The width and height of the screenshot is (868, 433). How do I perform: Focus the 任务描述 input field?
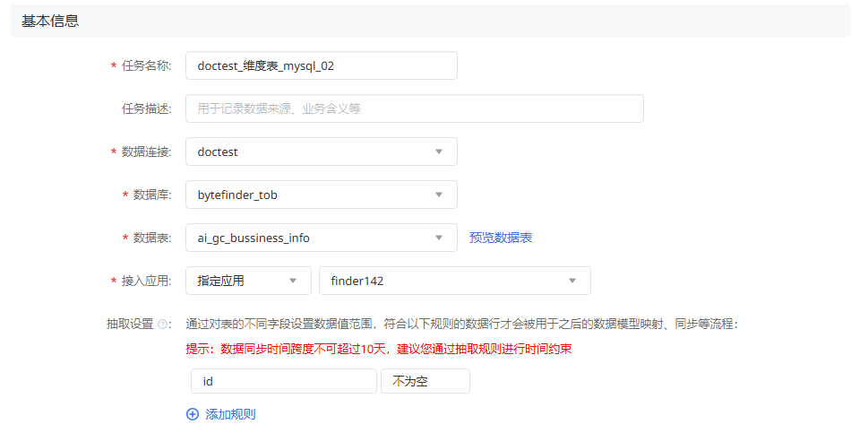point(415,108)
